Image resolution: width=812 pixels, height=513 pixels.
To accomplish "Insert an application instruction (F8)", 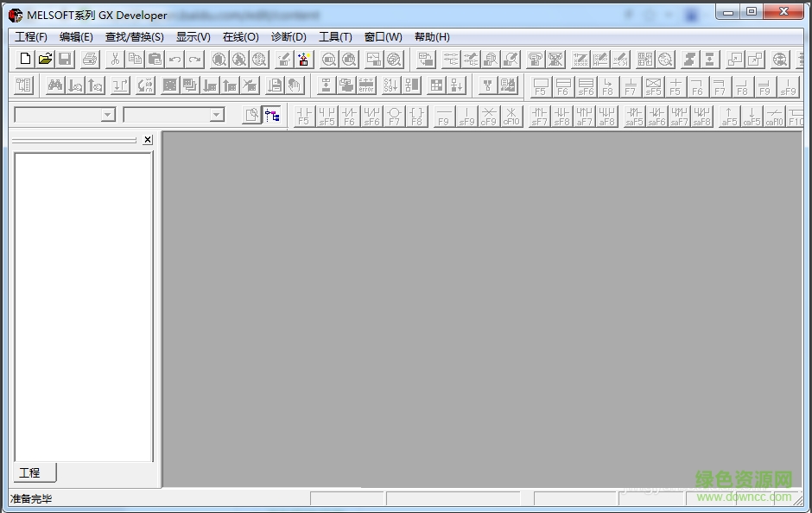I will 416,116.
